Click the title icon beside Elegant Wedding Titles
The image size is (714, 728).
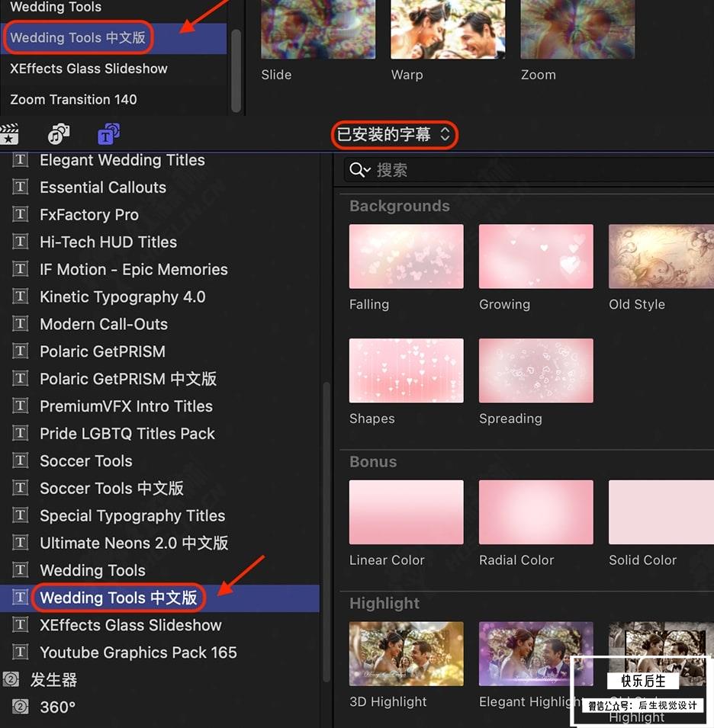[20, 160]
